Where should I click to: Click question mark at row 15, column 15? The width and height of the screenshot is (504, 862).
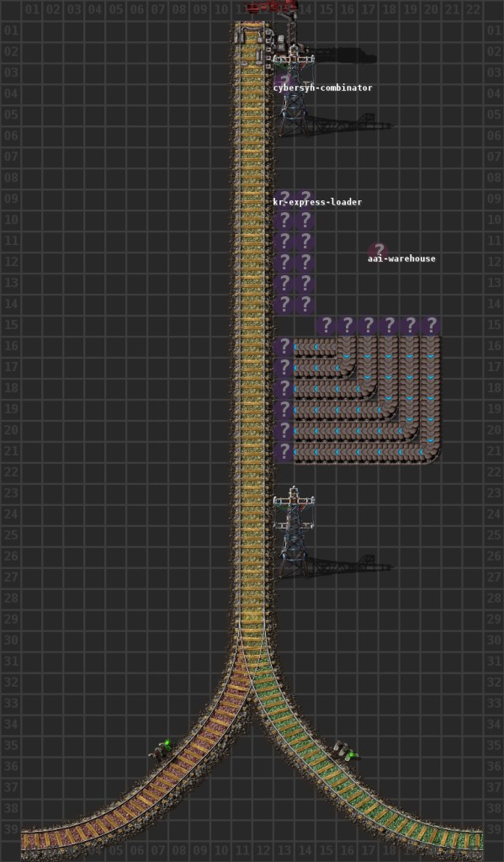coord(326,326)
